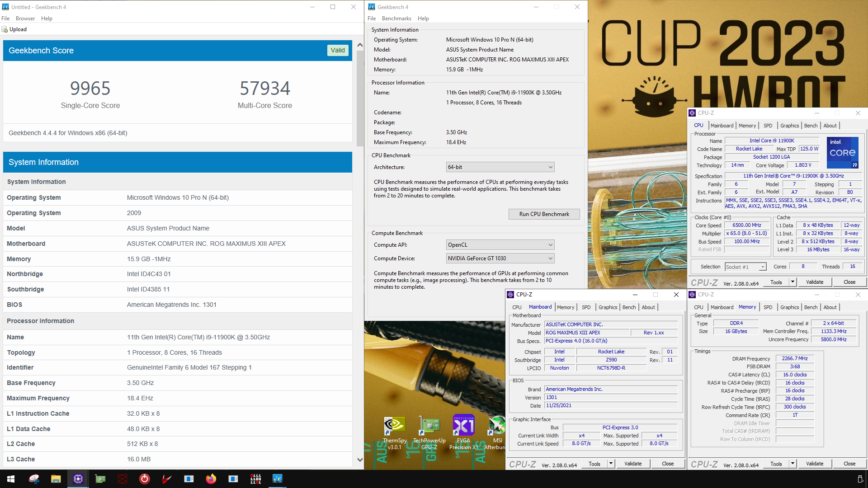This screenshot has height=488, width=868.
Task: Click the binary digits taskbar icon
Action: 255,479
